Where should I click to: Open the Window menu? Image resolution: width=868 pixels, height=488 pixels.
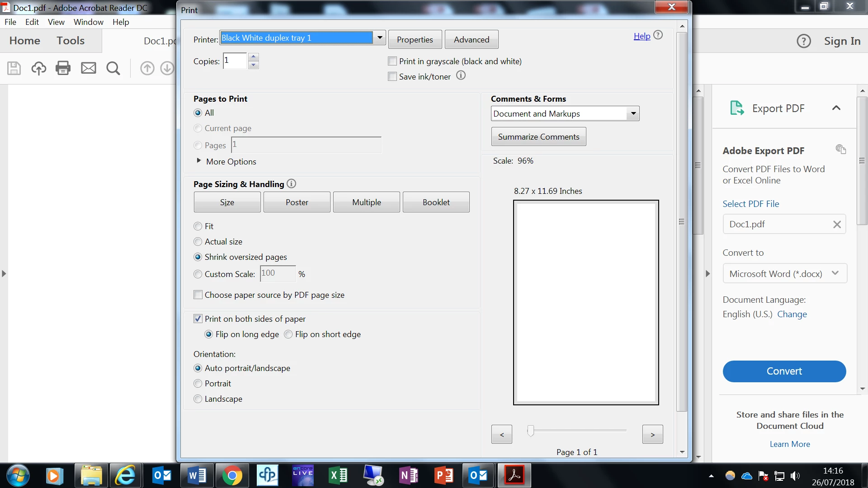pos(88,22)
